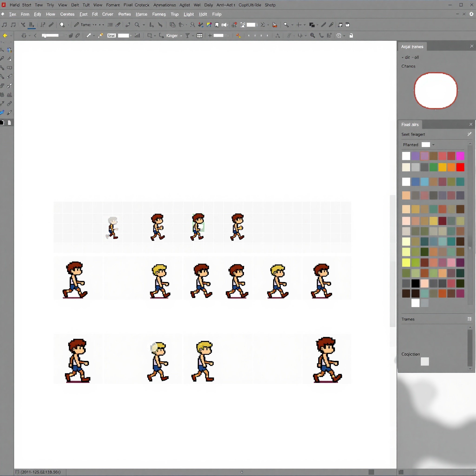Viewport: 476px width, 476px height.
Task: Click the bar chart icon next to the Stal field
Action: tap(137, 36)
